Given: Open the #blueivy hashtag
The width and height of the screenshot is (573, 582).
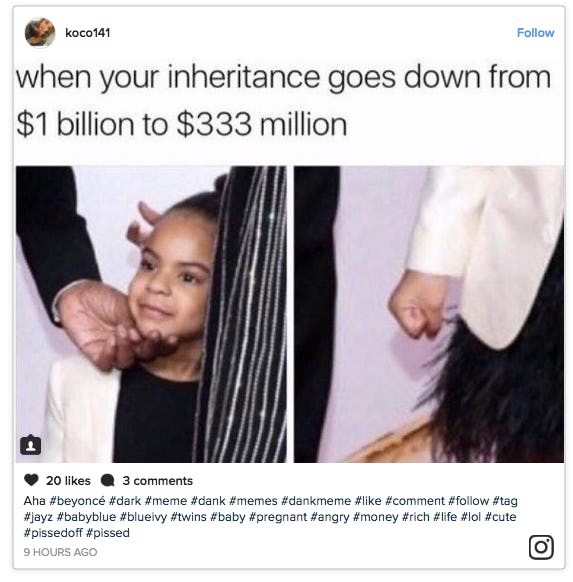Looking at the screenshot, I should 143,517.
